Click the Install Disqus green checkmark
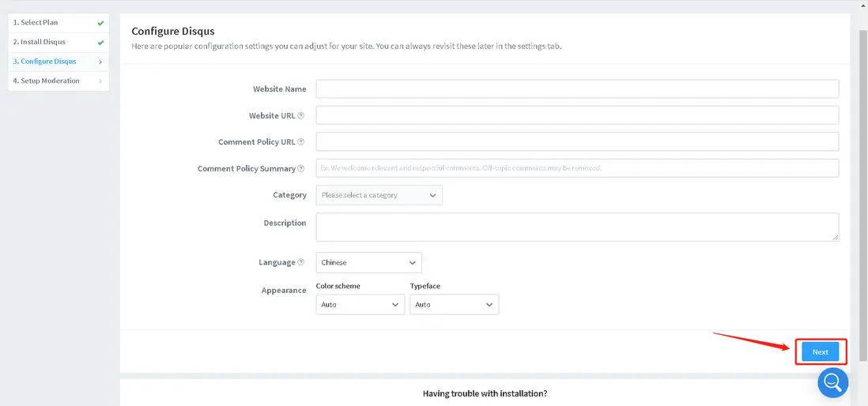This screenshot has width=868, height=406. click(x=100, y=43)
